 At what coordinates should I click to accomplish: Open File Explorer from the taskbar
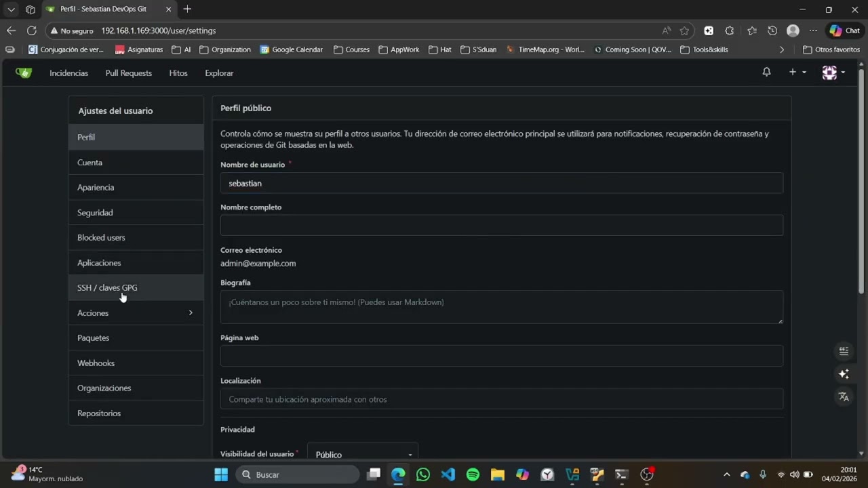pos(498,474)
